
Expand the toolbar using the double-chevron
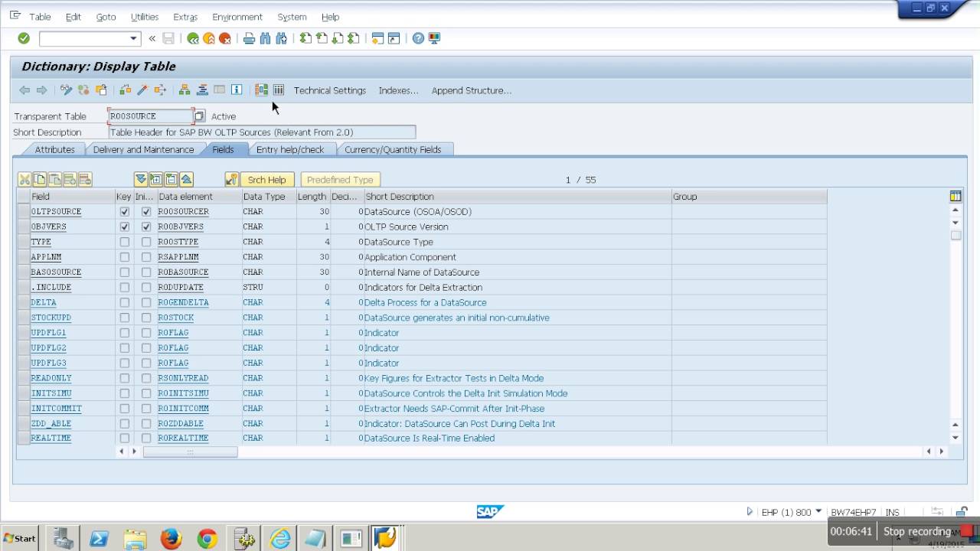pos(152,38)
